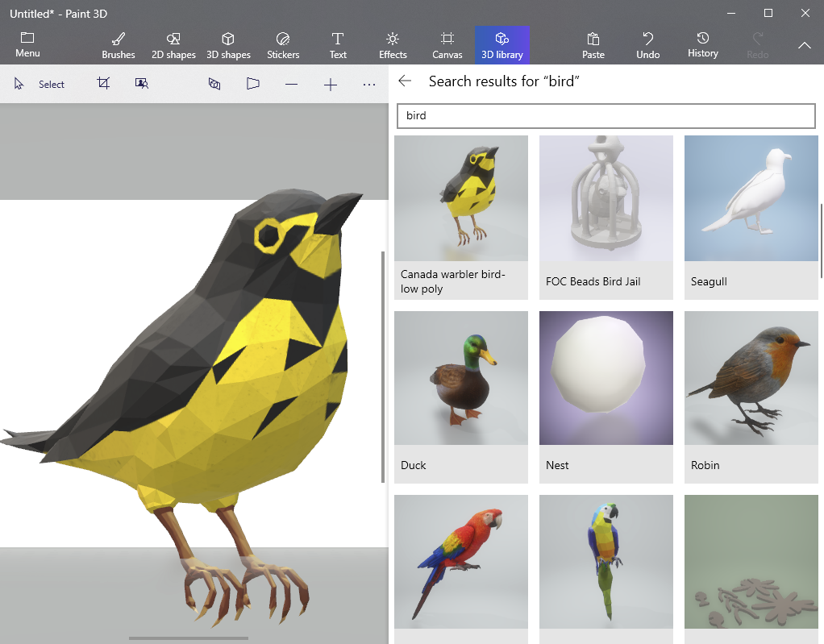Click the Mixed reality flag icon

coord(253,84)
